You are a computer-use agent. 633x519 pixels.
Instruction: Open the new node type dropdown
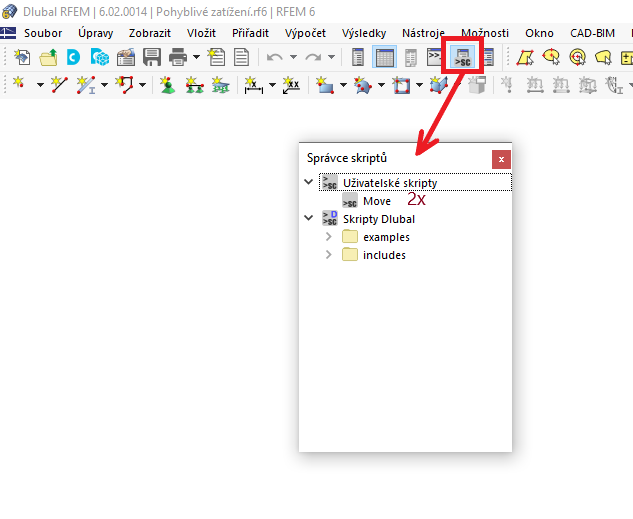coord(40,85)
